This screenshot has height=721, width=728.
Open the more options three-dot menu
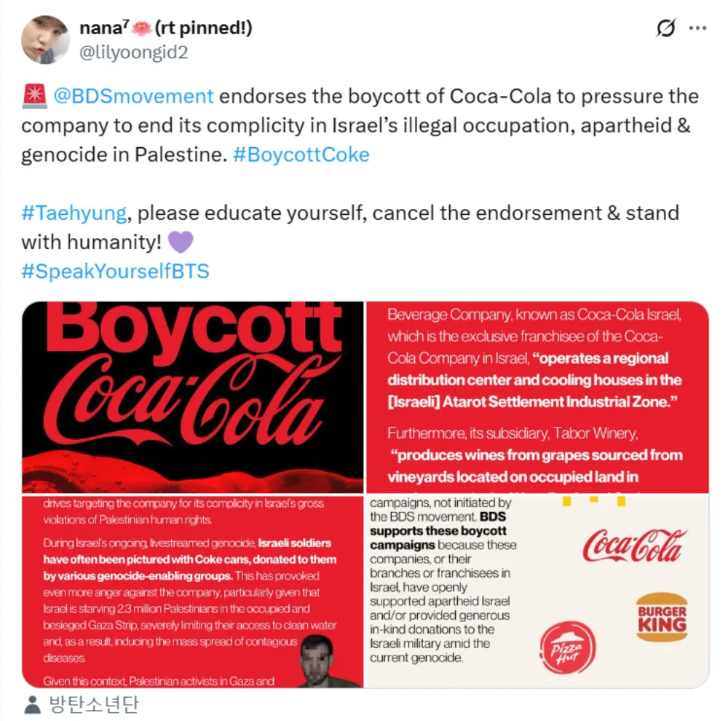[697, 28]
